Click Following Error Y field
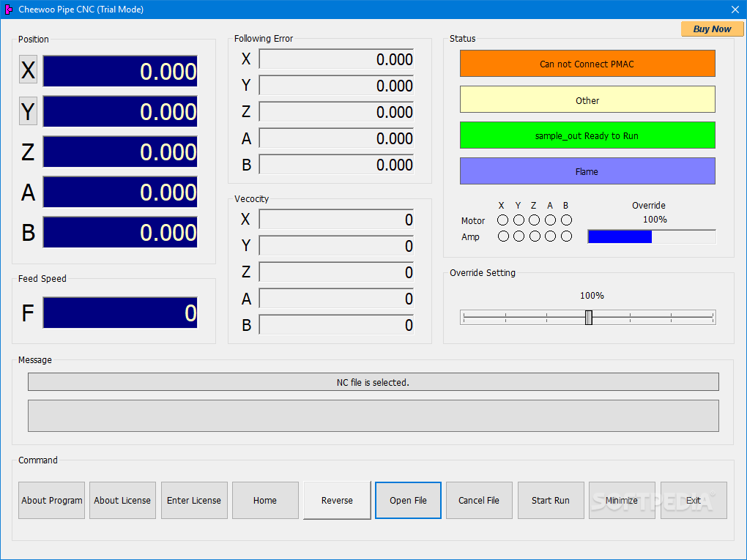The height and width of the screenshot is (560, 747). (x=336, y=85)
